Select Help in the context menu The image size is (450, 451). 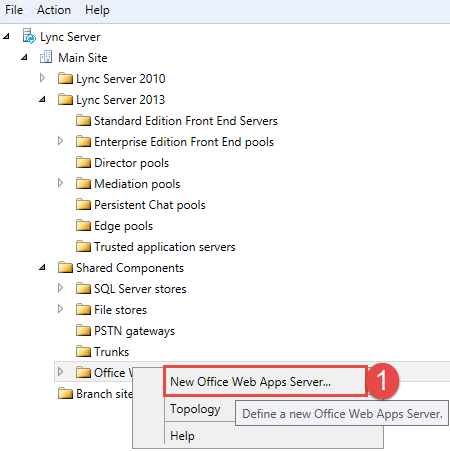point(182,436)
